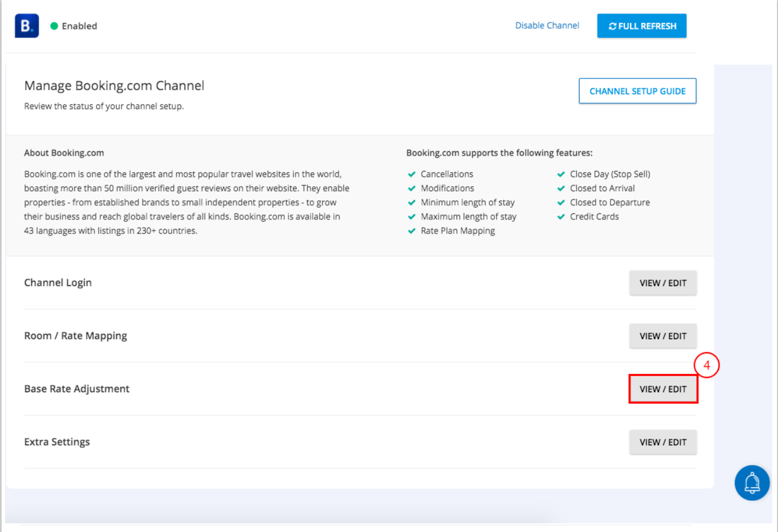Click the checkmark beside Close Day (Stop Sell)
Image resolution: width=778 pixels, height=532 pixels.
[561, 174]
